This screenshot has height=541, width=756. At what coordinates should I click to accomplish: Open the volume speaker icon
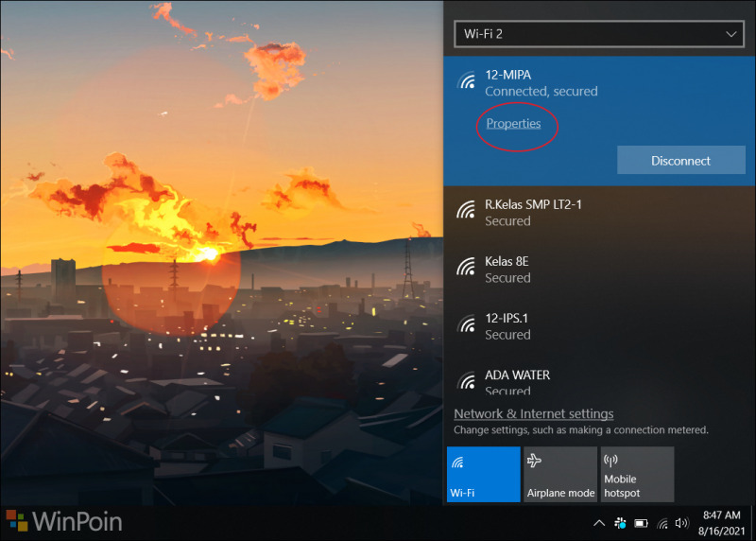(681, 523)
